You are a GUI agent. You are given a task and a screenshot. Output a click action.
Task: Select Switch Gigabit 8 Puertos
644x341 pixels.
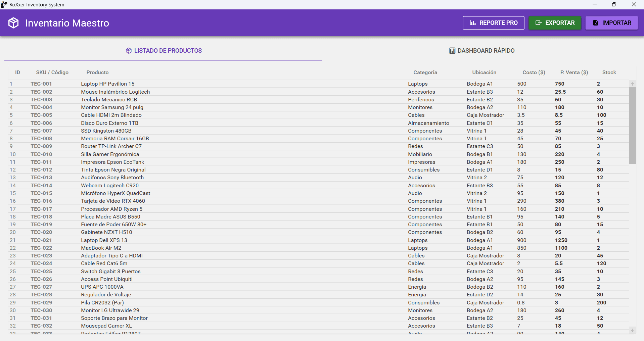(x=110, y=272)
